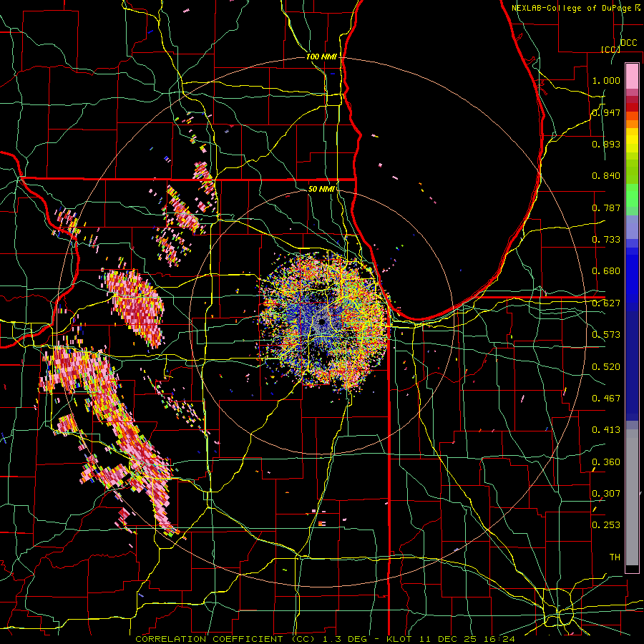Click the 0.467 color scale value
644x644 pixels.
point(606,399)
